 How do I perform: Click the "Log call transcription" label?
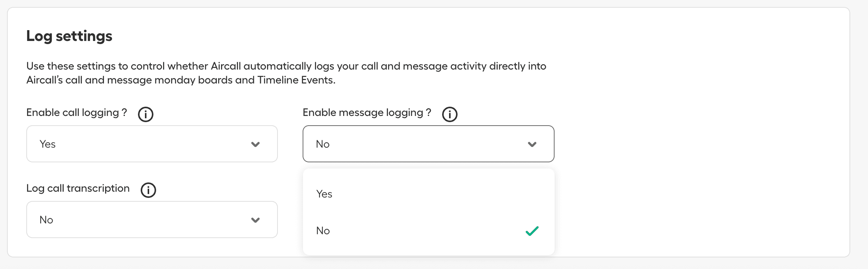pyautogui.click(x=78, y=188)
